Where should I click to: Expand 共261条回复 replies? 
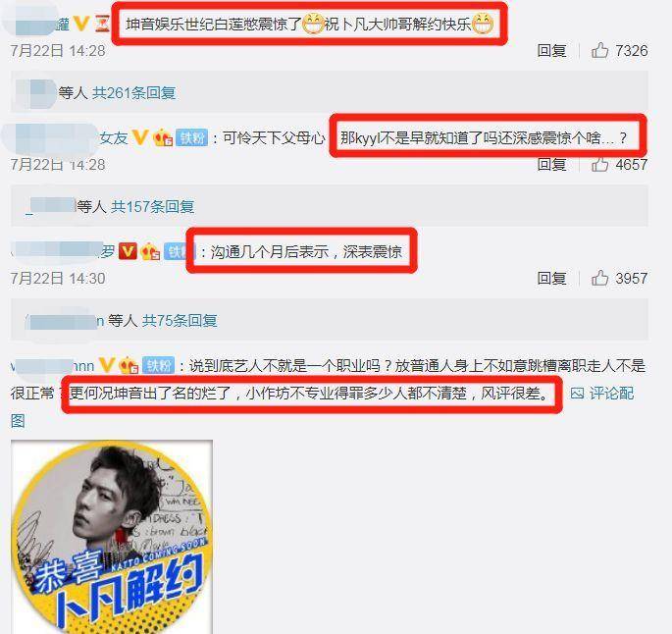click(x=133, y=92)
